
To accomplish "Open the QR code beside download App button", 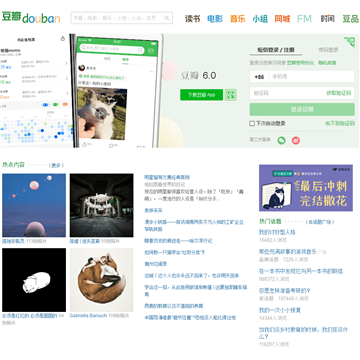I will (x=230, y=95).
